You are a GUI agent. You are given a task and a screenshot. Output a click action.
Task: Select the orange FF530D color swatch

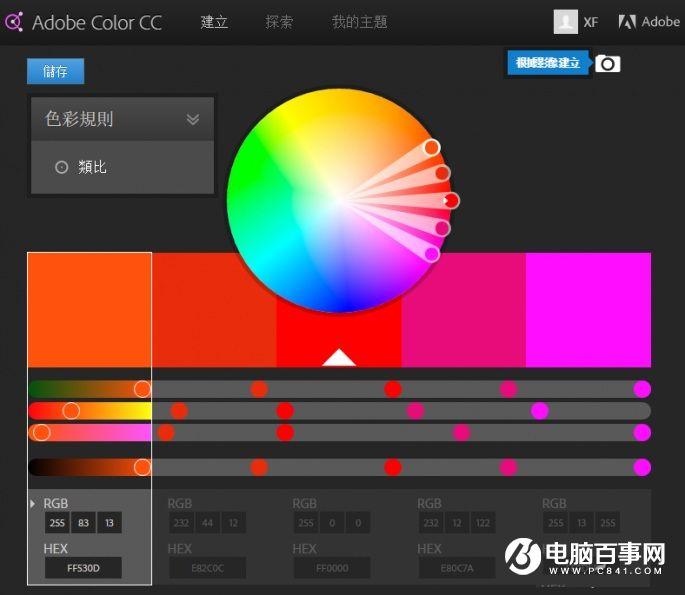90,310
